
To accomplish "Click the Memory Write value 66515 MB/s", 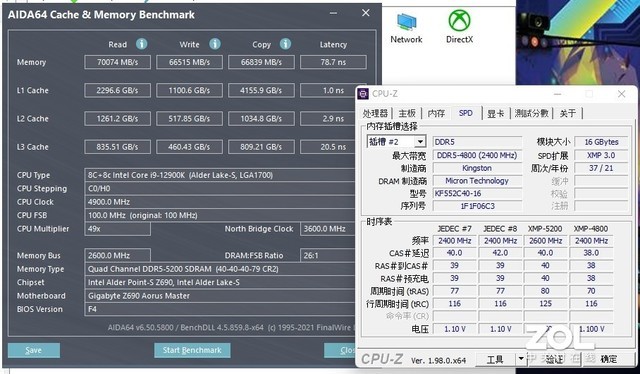I will (x=189, y=62).
